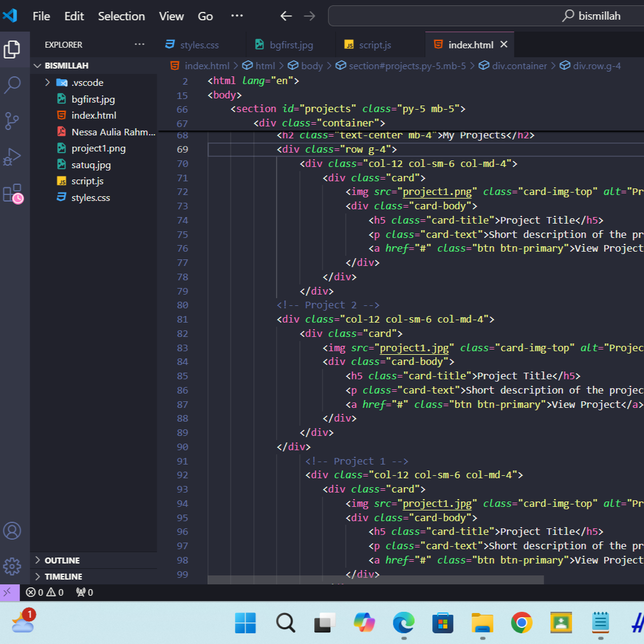Click the horizontal scrollbar in the editor

376,580
